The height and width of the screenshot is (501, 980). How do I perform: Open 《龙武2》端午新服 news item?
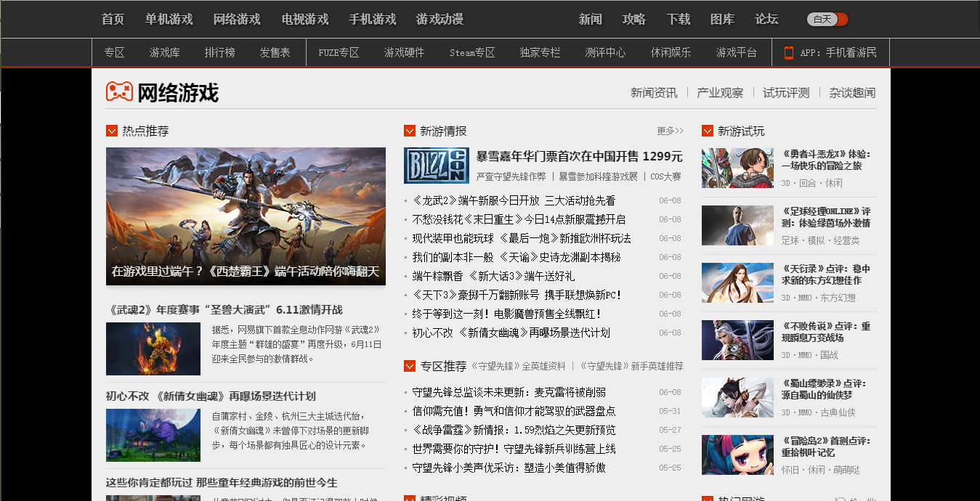(x=514, y=200)
